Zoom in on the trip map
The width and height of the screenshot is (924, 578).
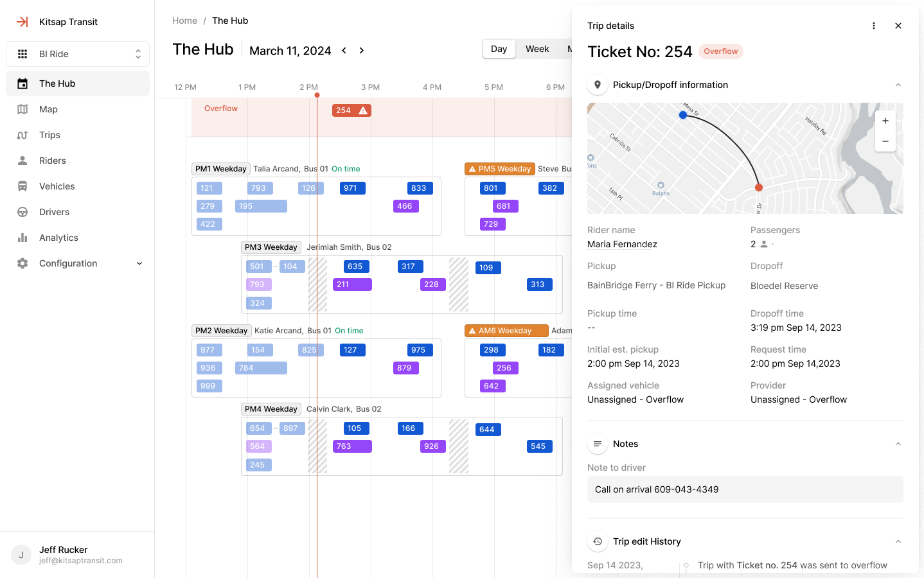885,121
